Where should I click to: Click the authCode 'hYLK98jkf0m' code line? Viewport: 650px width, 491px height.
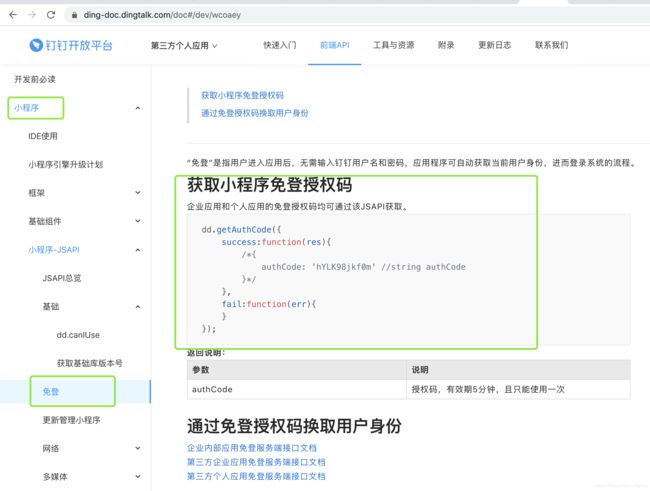pos(363,267)
